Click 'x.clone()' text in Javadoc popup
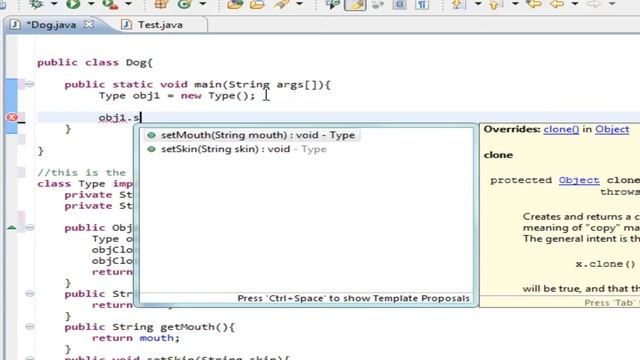Screen dimensions: 640x360 click(x=605, y=264)
